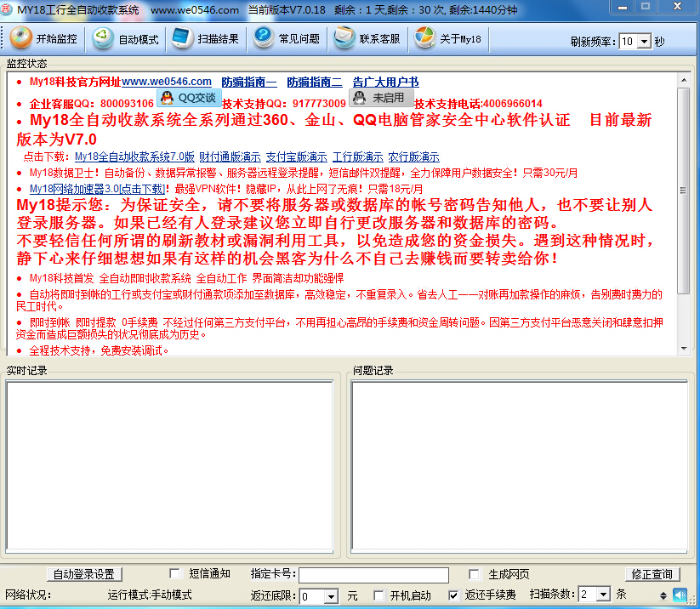
Task: Open the 农行版演示 link
Action: point(413,157)
